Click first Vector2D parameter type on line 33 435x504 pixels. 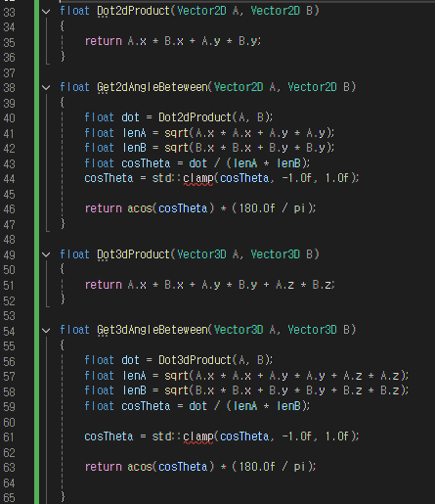click(x=201, y=11)
